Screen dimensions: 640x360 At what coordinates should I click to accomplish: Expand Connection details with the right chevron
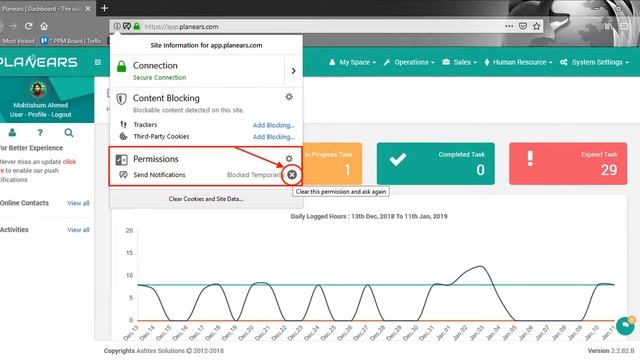[x=293, y=71]
